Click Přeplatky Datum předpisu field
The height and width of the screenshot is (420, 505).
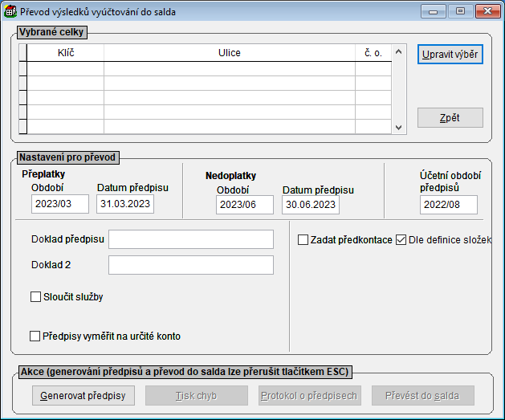(124, 204)
